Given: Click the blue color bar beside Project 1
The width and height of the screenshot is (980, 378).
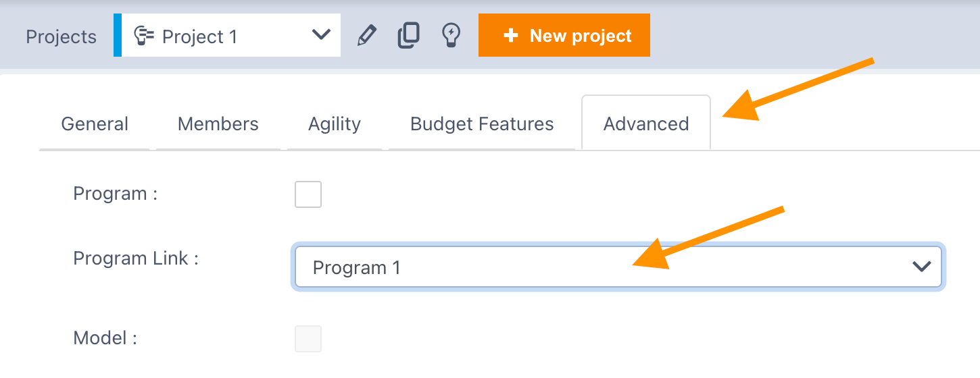Looking at the screenshot, I should point(118,35).
